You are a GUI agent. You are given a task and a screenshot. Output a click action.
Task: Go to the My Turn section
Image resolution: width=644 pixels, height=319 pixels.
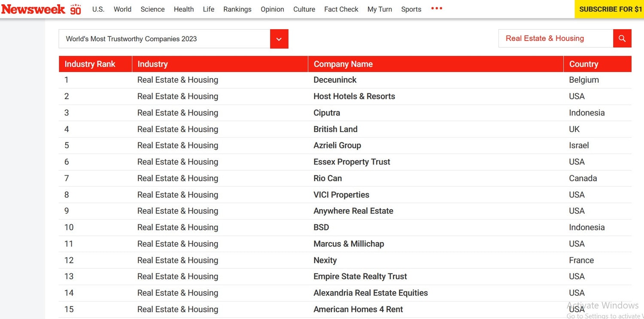coord(380,9)
